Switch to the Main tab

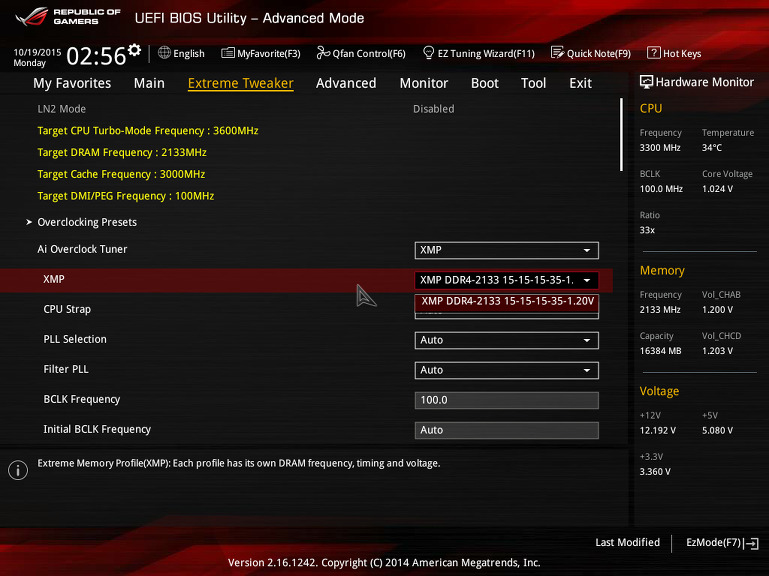click(149, 83)
